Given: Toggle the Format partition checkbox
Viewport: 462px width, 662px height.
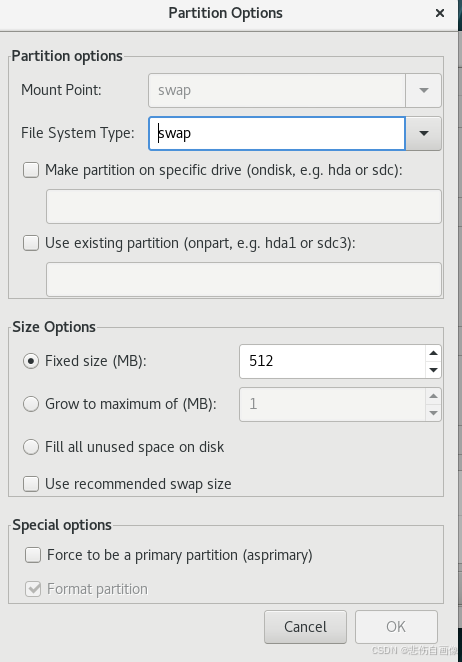Looking at the screenshot, I should [x=33, y=589].
